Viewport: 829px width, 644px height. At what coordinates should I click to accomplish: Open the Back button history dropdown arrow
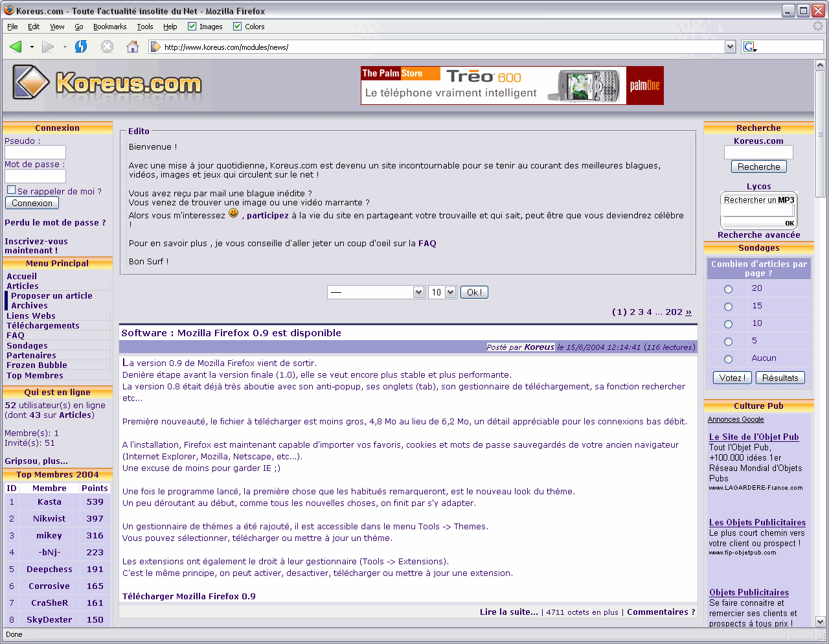(x=32, y=47)
